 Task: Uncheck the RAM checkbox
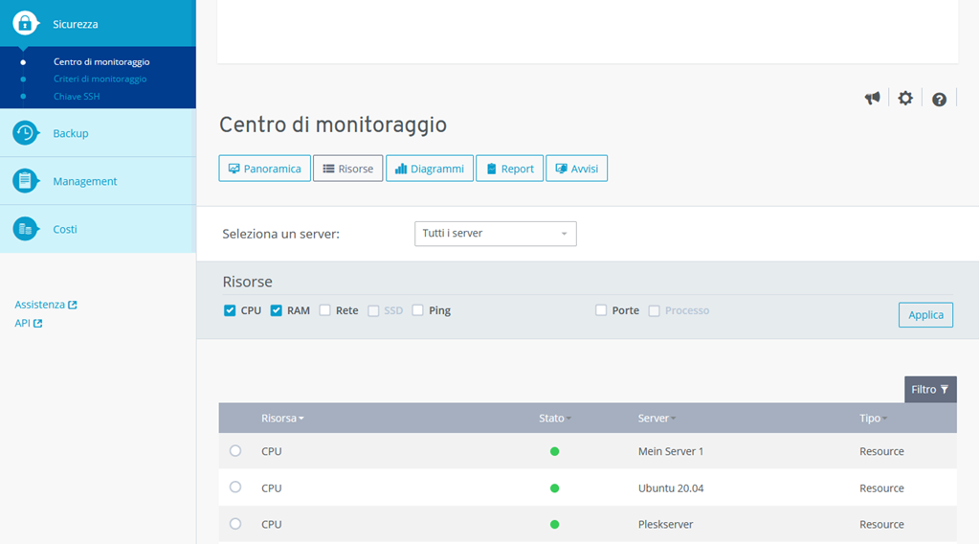(276, 310)
